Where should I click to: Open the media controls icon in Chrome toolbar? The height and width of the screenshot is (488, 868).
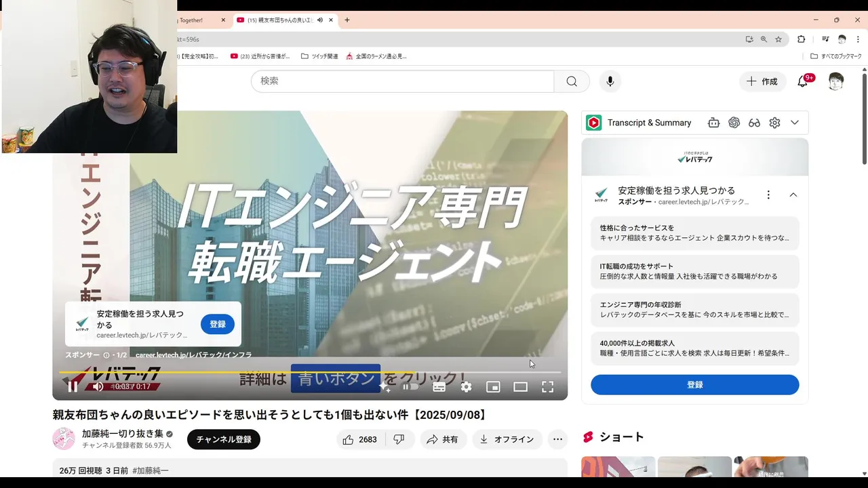825,39
